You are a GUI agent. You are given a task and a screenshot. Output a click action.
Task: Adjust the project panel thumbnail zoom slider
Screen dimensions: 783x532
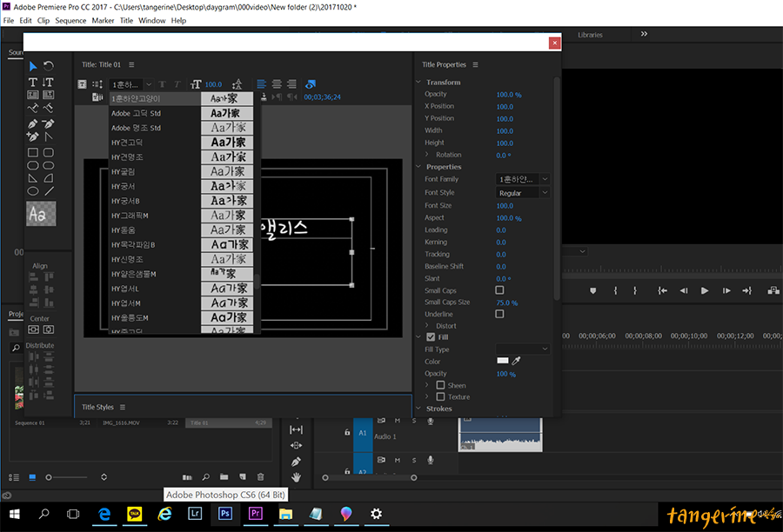click(49, 477)
